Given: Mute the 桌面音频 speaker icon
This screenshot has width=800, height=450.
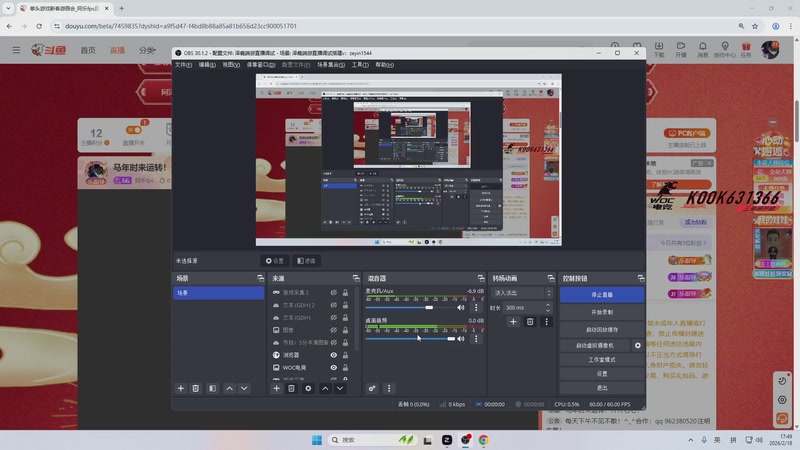Looking at the screenshot, I should [x=461, y=338].
